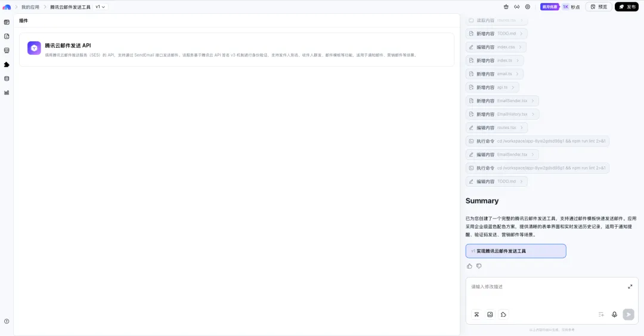Give a thumbs down to the response
This screenshot has height=336, width=644.
(x=479, y=266)
